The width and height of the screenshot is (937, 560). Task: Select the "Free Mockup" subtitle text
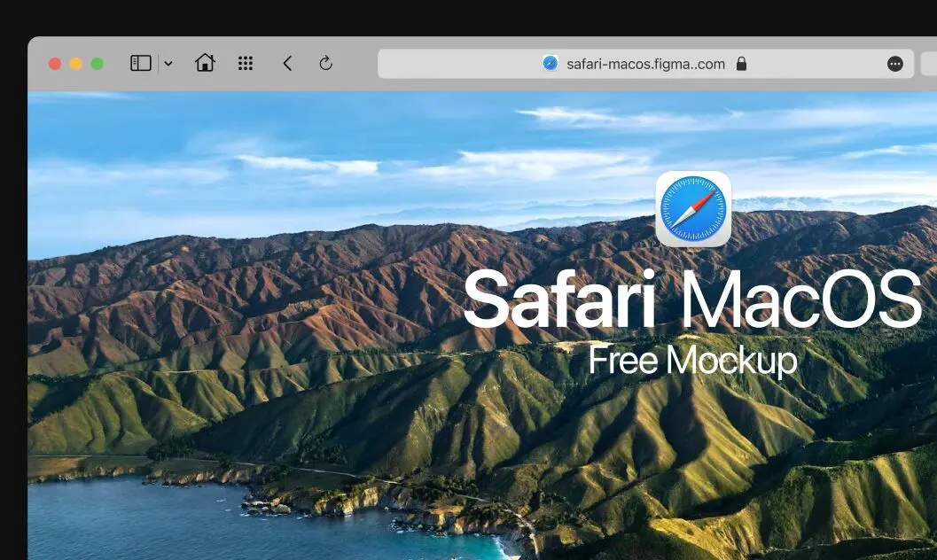point(692,360)
